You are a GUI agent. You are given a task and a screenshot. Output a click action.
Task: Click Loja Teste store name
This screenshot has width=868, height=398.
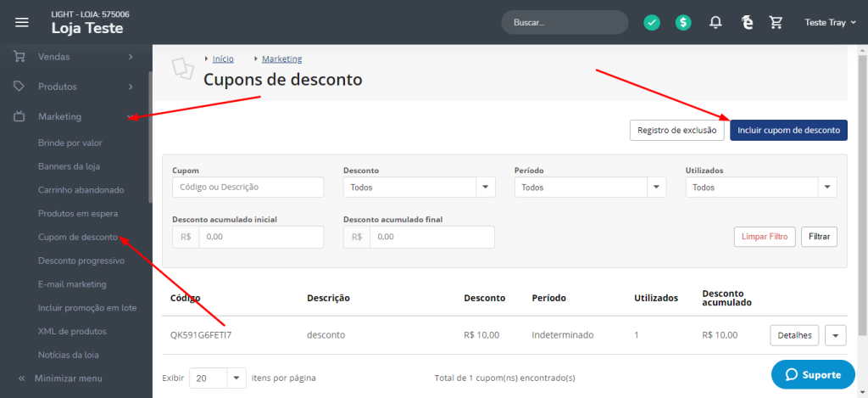pos(87,28)
